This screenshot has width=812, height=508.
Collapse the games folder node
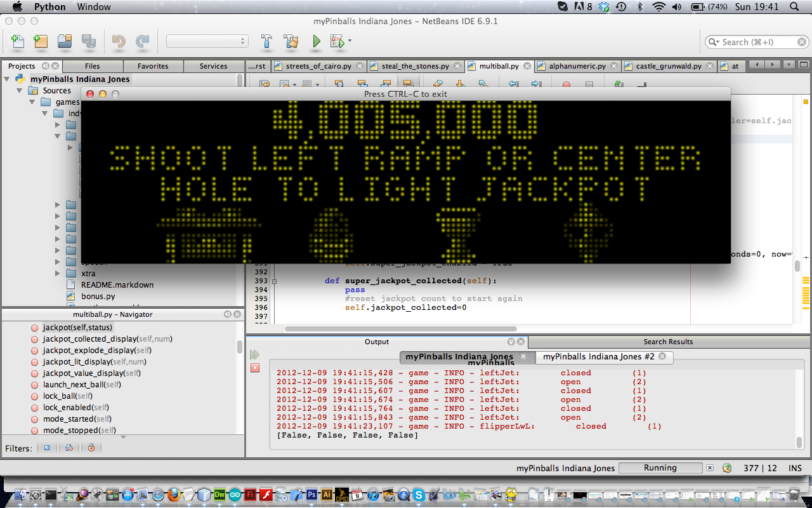pyautogui.click(x=32, y=102)
